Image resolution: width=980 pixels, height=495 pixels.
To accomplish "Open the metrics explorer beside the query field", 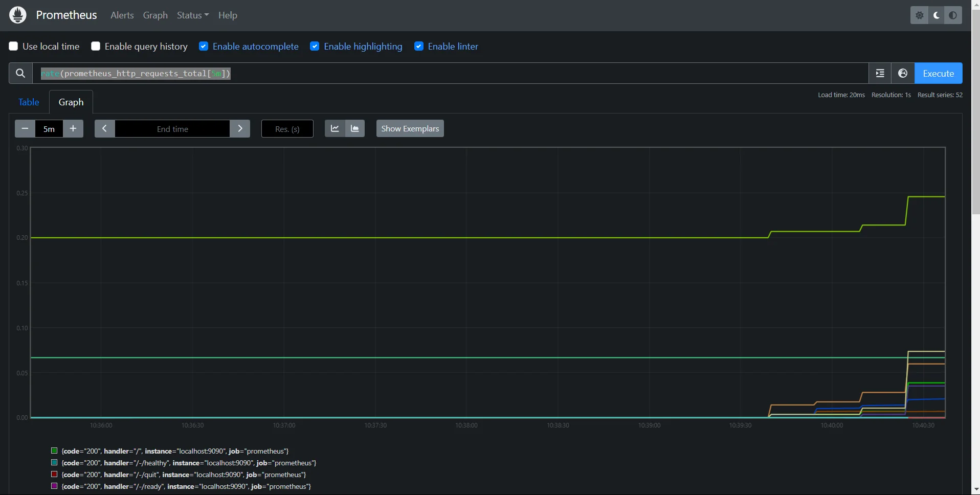I will pos(879,73).
